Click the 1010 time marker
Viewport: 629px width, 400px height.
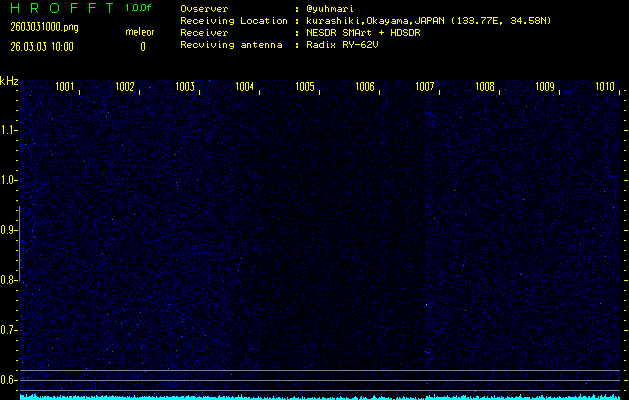tap(604, 87)
